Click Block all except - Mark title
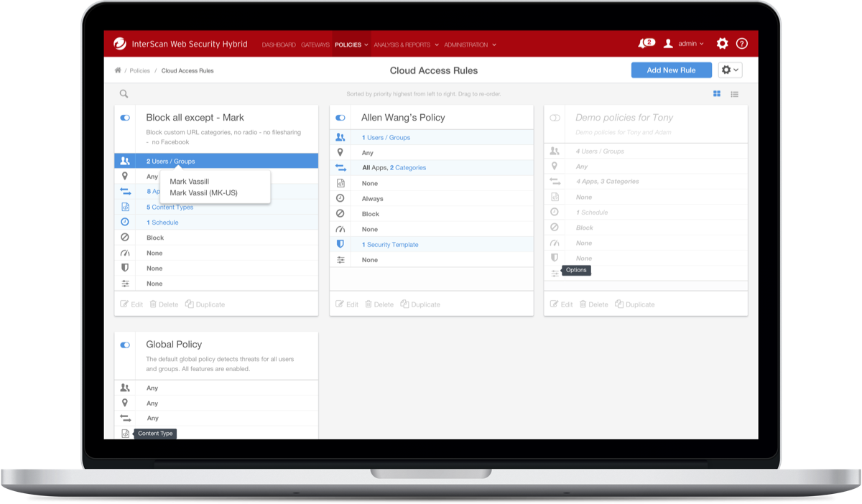 (x=195, y=118)
